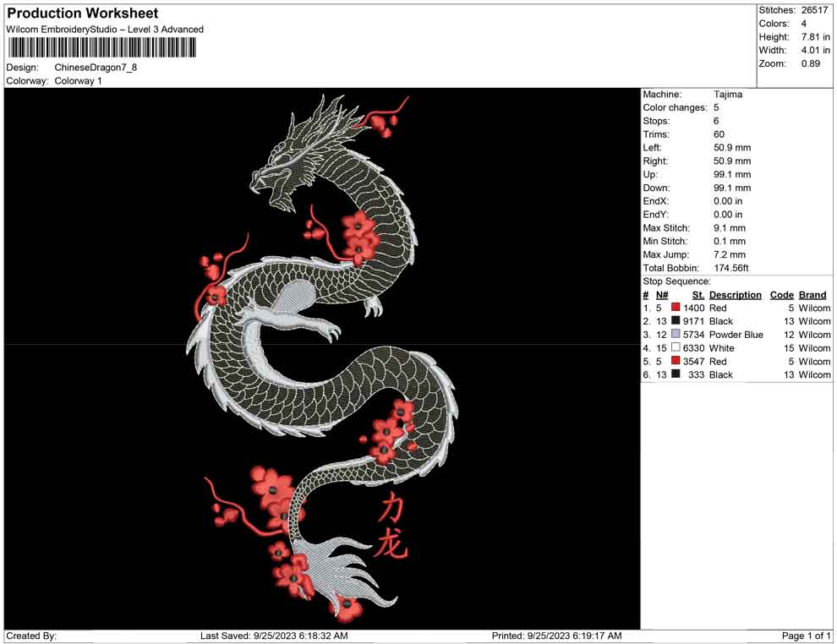Select the Powder Blue 5734 thread chip
The image size is (837, 644).
[674, 335]
